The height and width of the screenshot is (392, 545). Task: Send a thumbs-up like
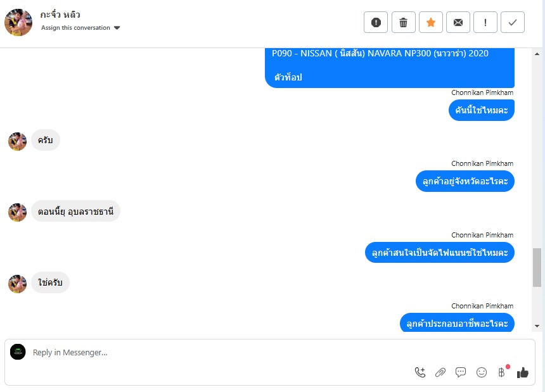(x=522, y=372)
